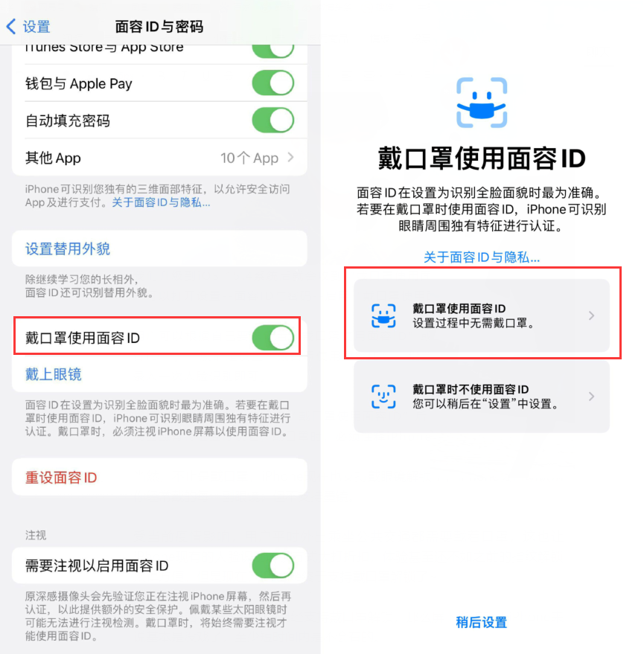
Task: Select 戴口罩时不使用面容 ID card
Action: (482, 397)
